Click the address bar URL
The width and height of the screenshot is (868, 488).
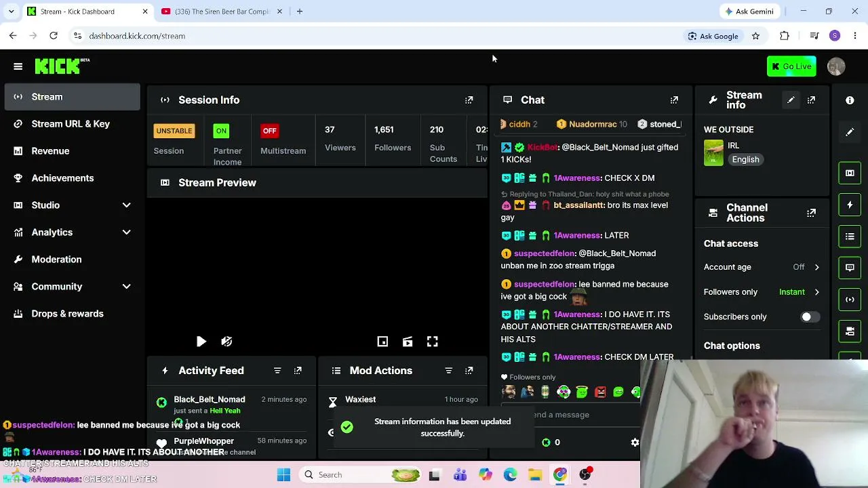tap(137, 36)
